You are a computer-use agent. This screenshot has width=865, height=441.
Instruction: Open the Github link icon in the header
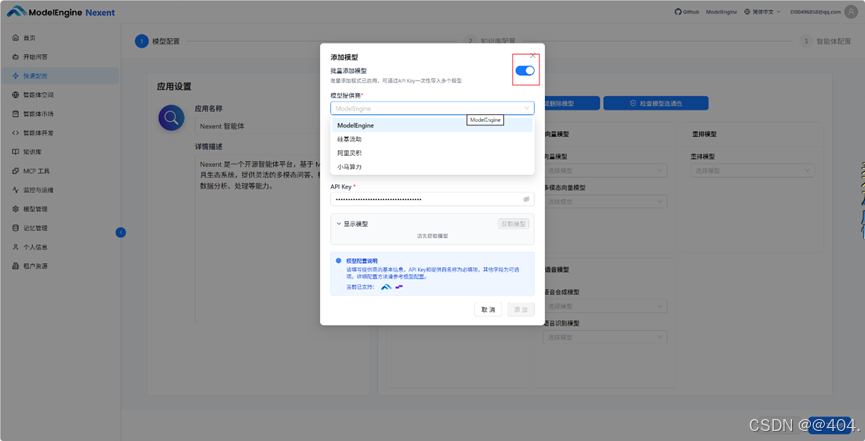tap(678, 12)
